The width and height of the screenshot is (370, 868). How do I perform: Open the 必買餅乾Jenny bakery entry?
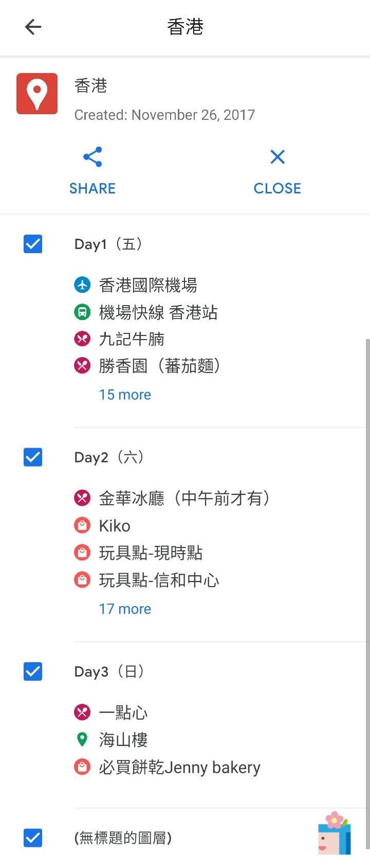[179, 767]
